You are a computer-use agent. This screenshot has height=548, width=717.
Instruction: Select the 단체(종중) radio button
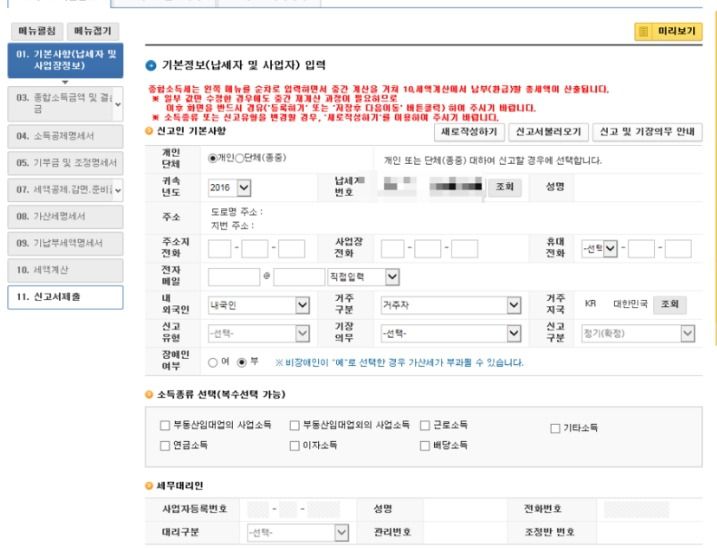(x=240, y=158)
